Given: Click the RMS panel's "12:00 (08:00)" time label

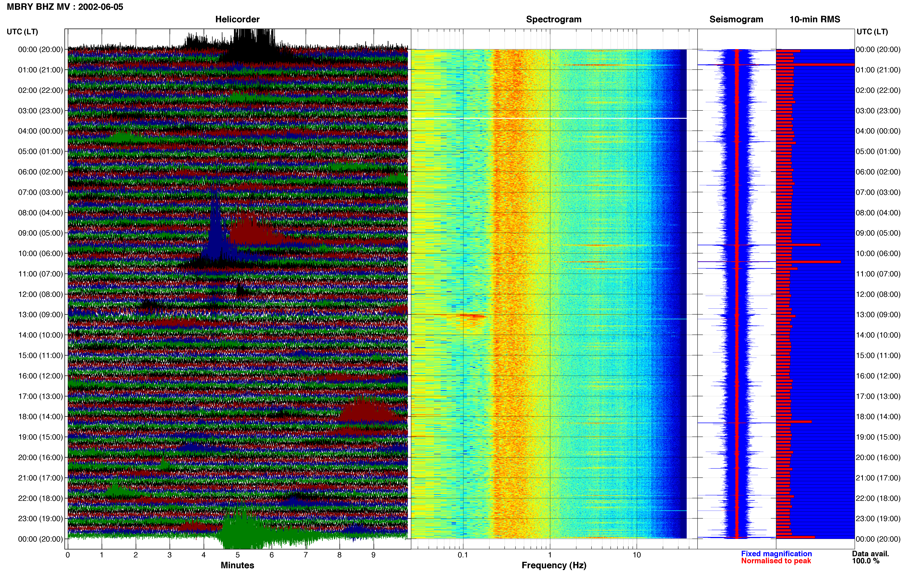Looking at the screenshot, I should [878, 294].
